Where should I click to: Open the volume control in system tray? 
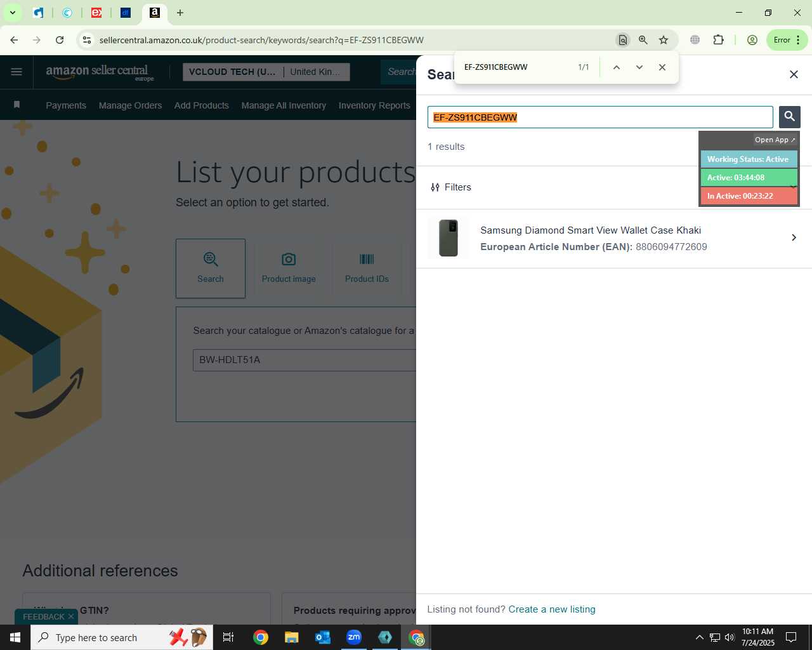click(730, 637)
